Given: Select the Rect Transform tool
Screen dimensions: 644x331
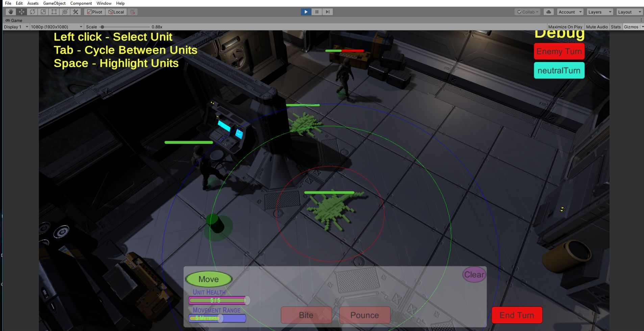Looking at the screenshot, I should [x=54, y=12].
